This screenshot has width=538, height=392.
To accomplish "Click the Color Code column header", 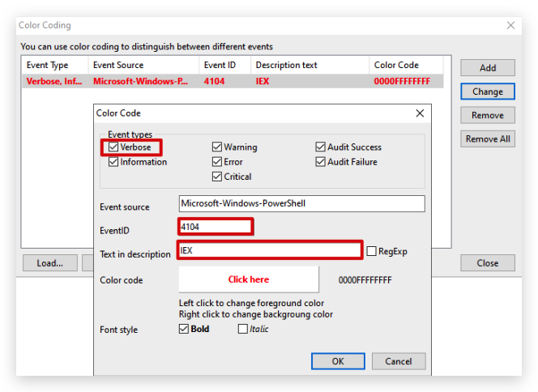I will [406, 65].
